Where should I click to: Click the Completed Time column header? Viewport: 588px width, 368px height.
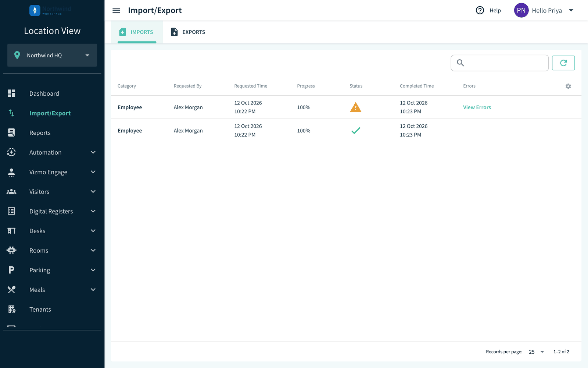(x=417, y=86)
